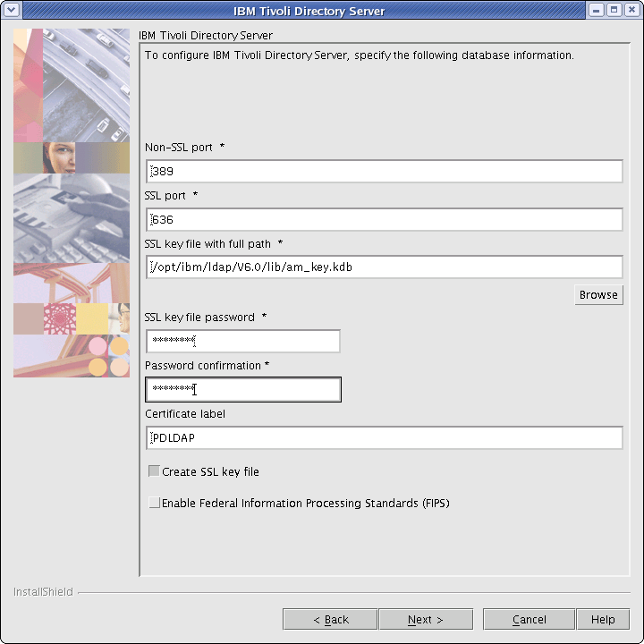This screenshot has height=644, width=644.
Task: Click the 'SSL port *' label
Action: 171,196
